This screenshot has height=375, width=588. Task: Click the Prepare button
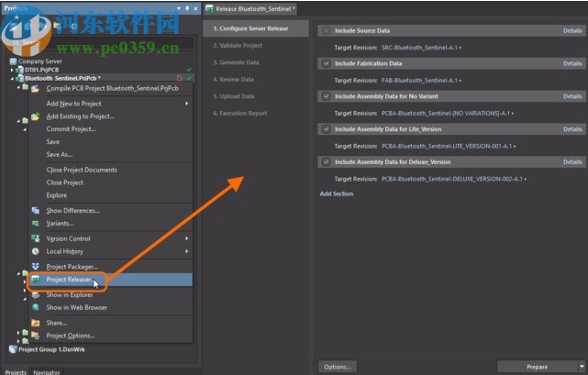pos(538,367)
